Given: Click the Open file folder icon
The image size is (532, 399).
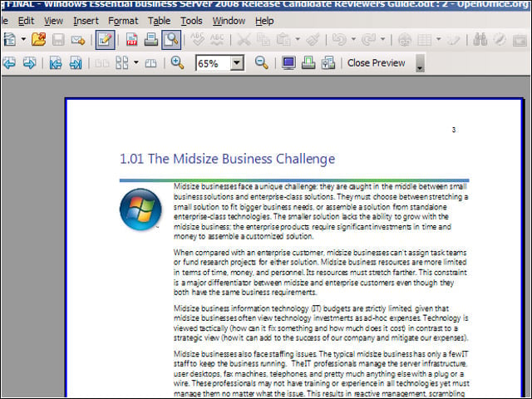Looking at the screenshot, I should [x=38, y=40].
